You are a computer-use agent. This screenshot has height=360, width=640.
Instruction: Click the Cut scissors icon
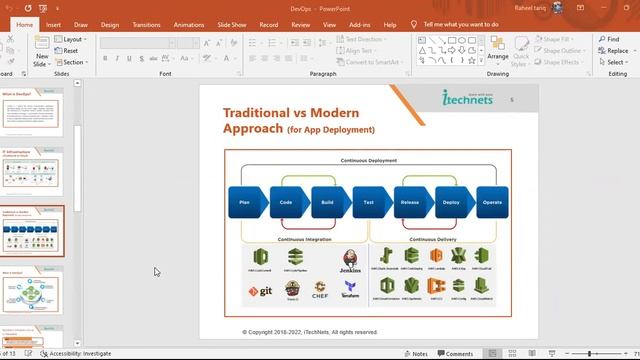click(10, 39)
